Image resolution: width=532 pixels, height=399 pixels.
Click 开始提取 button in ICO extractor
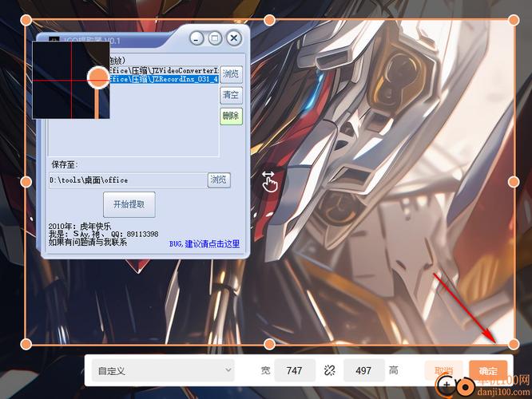129,204
